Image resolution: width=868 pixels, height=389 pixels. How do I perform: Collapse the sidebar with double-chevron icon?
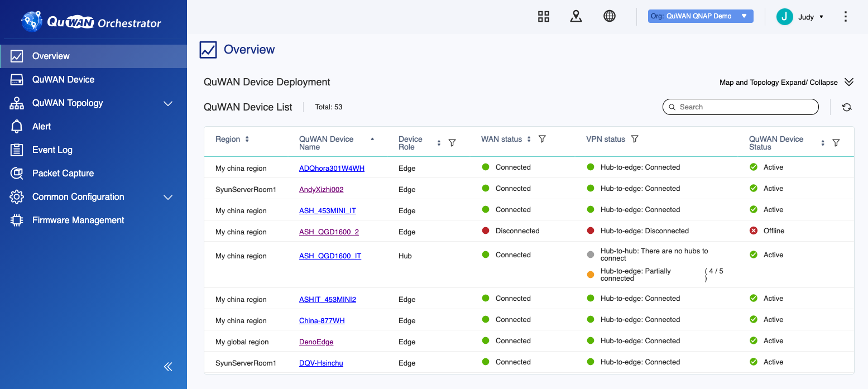click(x=168, y=367)
